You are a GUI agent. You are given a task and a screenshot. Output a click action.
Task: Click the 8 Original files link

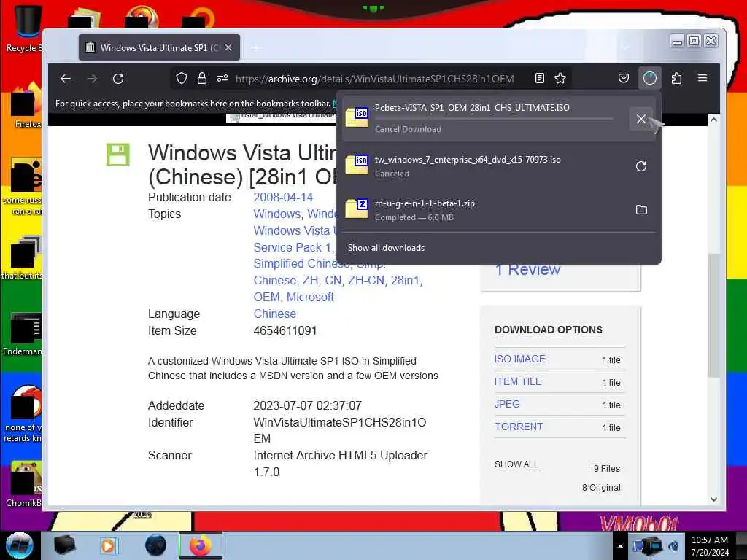[601, 488]
